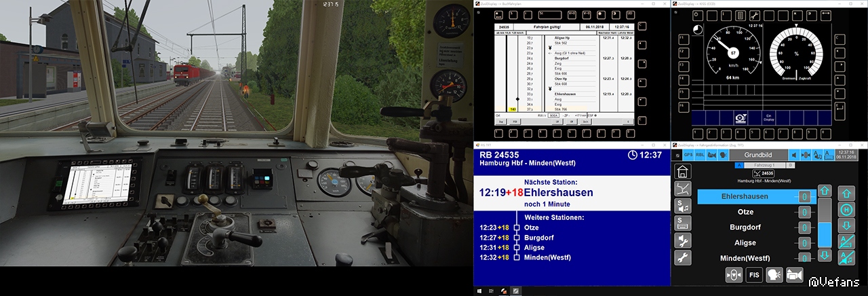
Task: Click the announcement speaking-head button
Action: [774, 275]
